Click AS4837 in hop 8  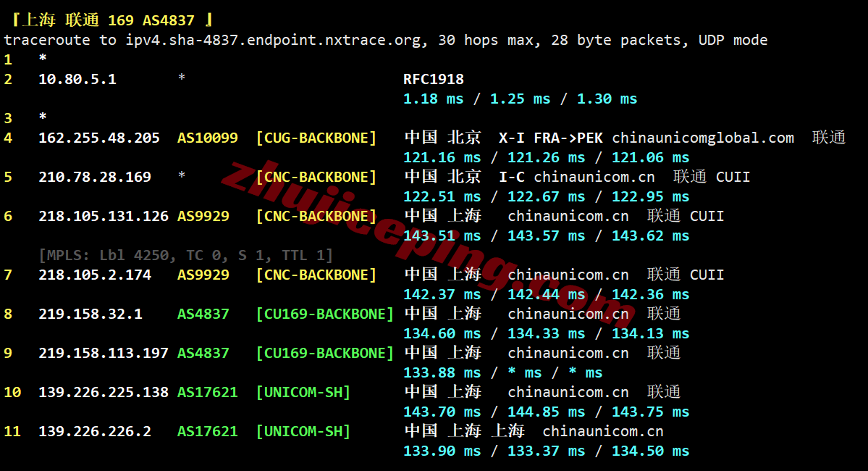[203, 314]
